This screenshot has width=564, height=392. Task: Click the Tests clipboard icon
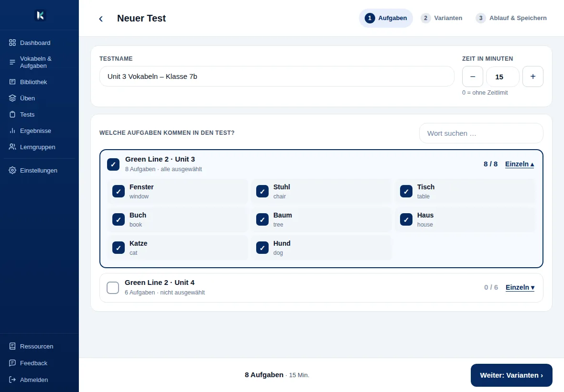[12, 114]
